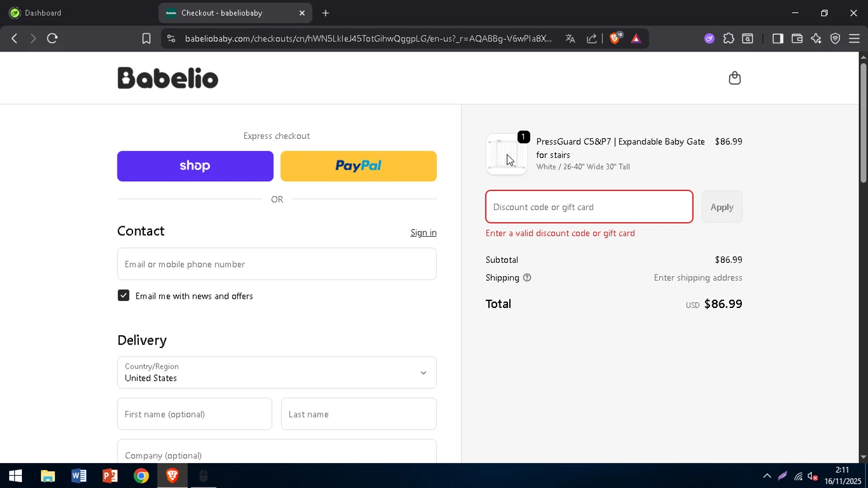Image resolution: width=868 pixels, height=488 pixels.
Task: Open the shopping bag cart icon
Action: coord(734,78)
